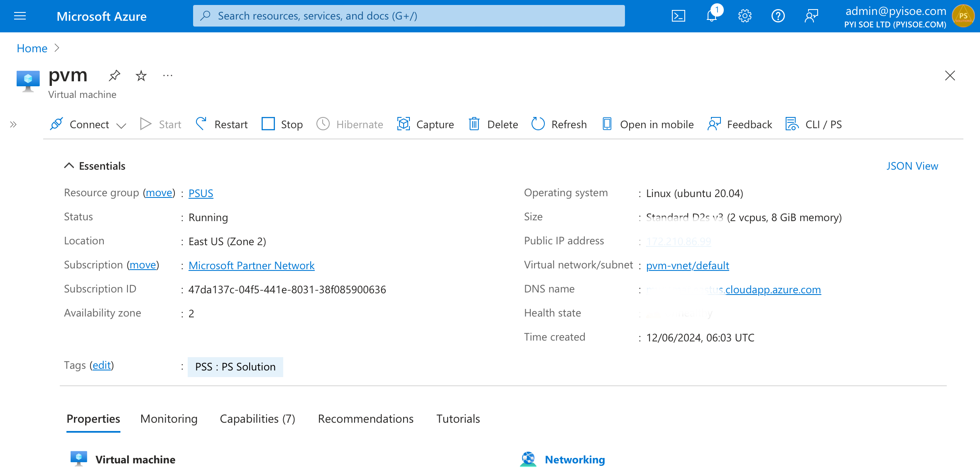Click the Home breadcrumb

[x=32, y=48]
